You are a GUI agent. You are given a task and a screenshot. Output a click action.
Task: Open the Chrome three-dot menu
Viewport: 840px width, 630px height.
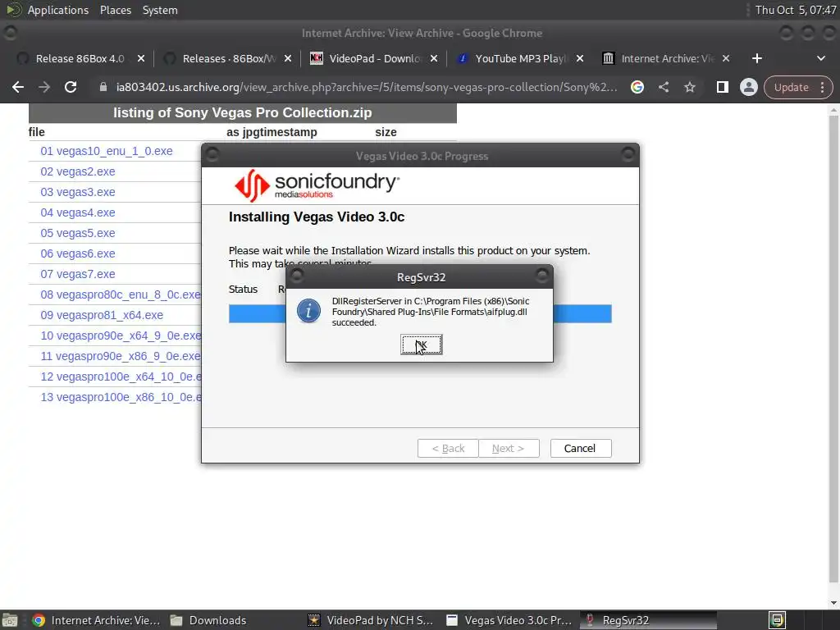click(x=822, y=87)
